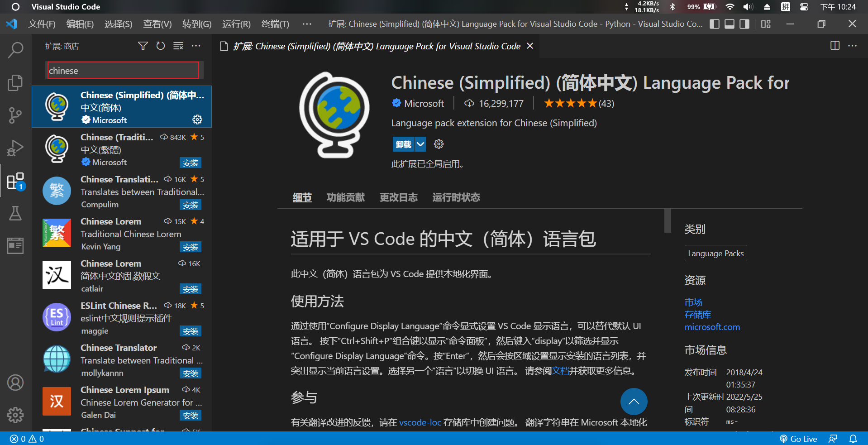The image size is (868, 445).
Task: Click the chinese extension search input field
Action: point(122,70)
